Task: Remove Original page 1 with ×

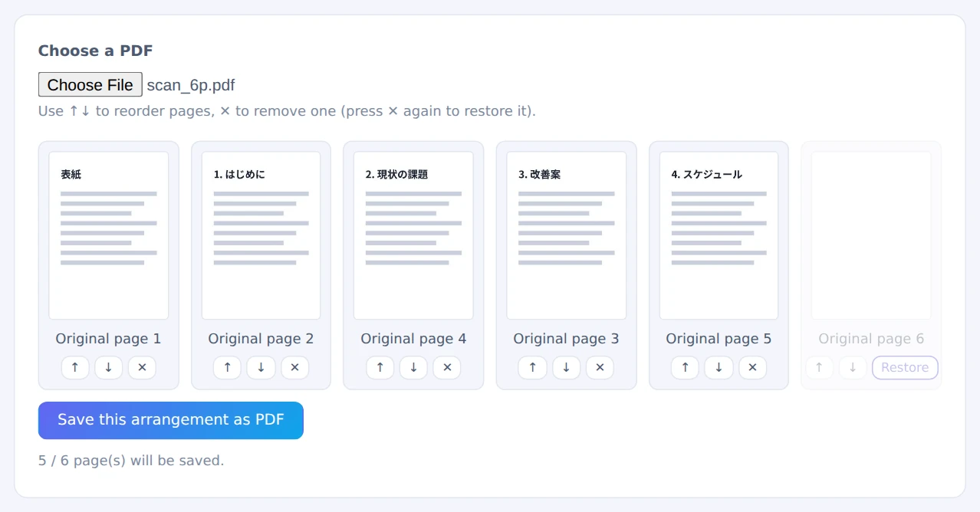Action: point(142,367)
